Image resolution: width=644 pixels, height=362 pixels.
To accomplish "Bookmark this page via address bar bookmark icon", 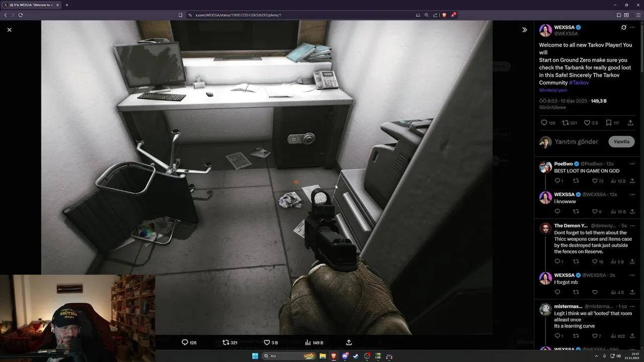I will point(180,15).
